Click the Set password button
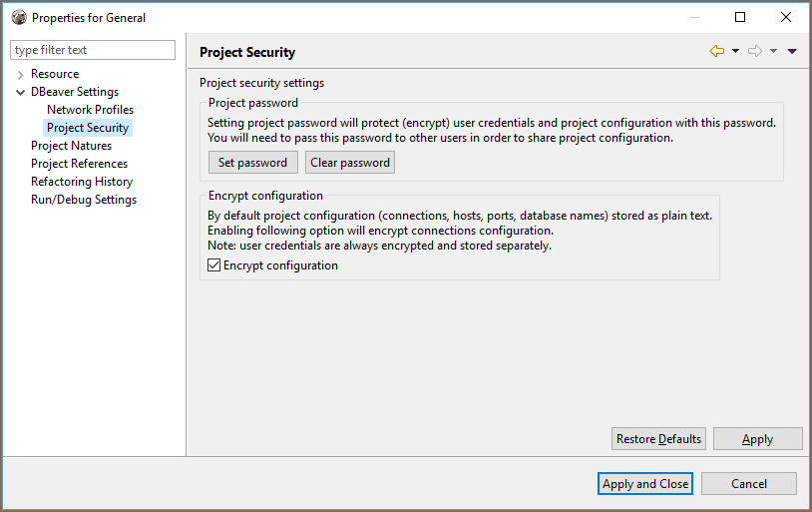Viewport: 812px width, 512px height. (253, 163)
